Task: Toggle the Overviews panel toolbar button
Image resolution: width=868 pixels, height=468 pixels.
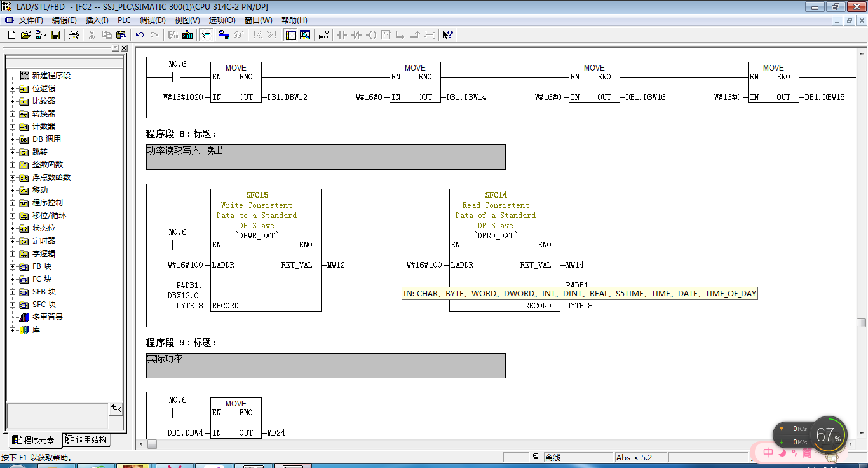Action: 291,35
